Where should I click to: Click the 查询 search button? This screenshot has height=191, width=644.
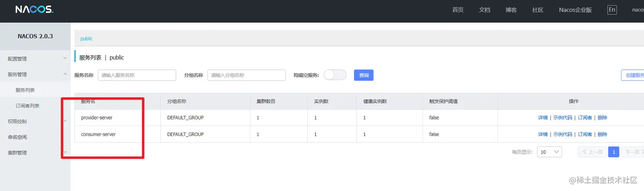[364, 75]
